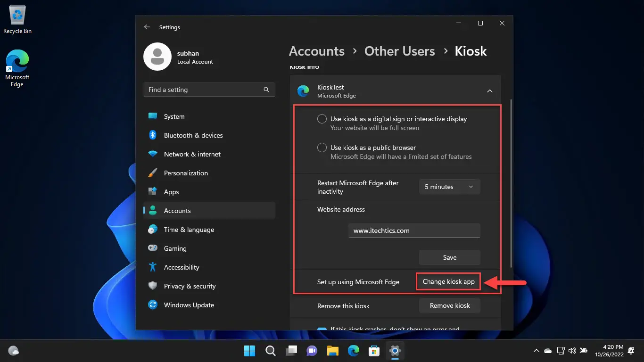
Task: Go to Other Users breadcrumb
Action: pyautogui.click(x=400, y=51)
